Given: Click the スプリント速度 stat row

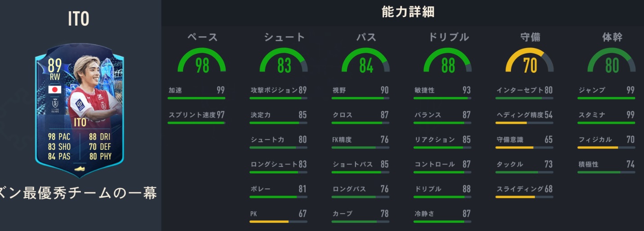Looking at the screenshot, I should point(196,115).
